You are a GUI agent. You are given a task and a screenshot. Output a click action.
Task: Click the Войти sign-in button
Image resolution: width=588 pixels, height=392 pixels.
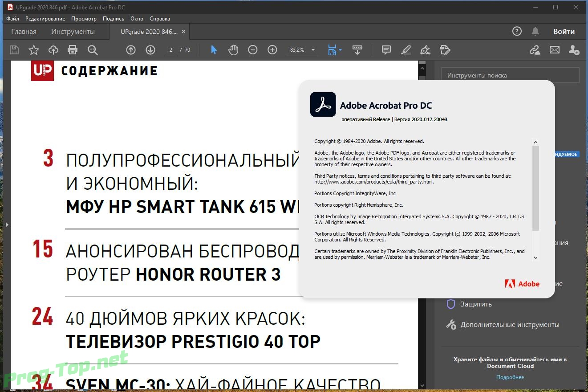click(x=564, y=31)
